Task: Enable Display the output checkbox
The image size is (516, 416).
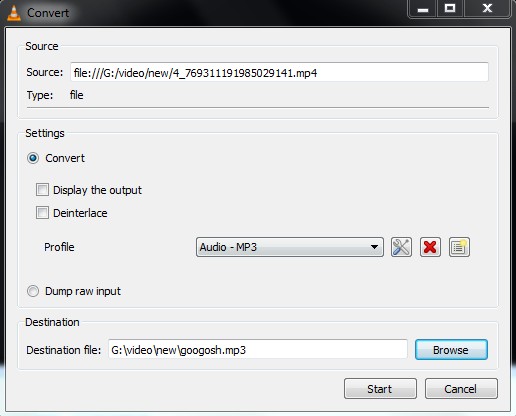Action: 42,190
